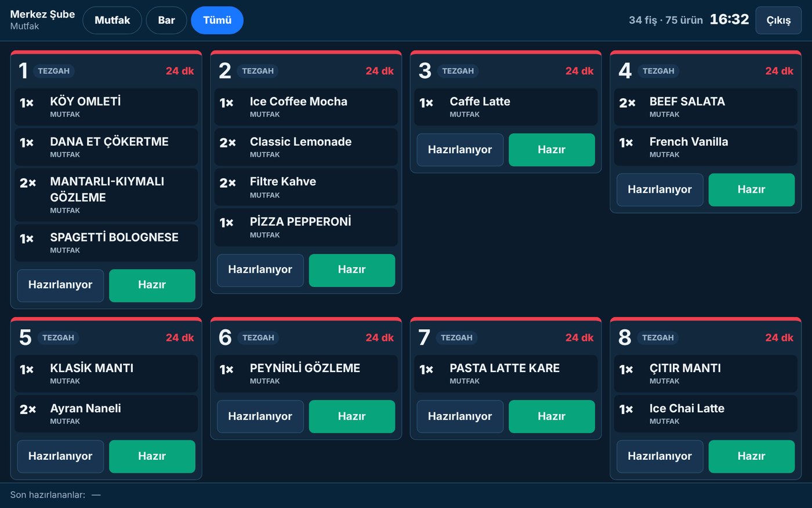Select the Bar filter tab
The width and height of the screenshot is (812, 508).
click(166, 20)
